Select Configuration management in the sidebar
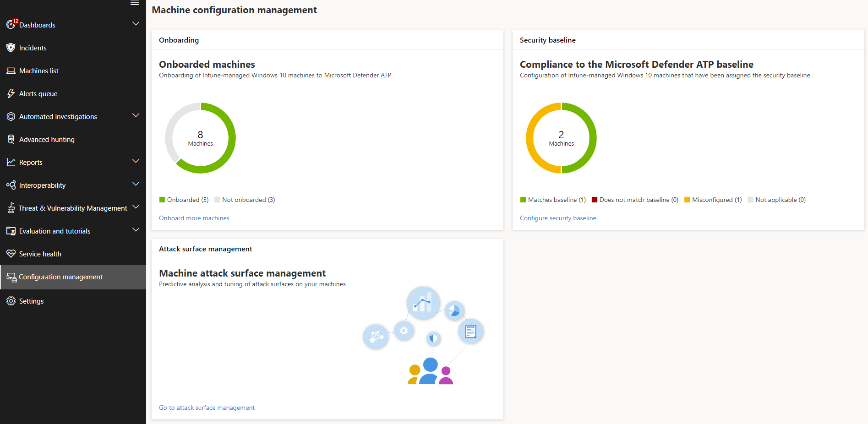This screenshot has height=424, width=868. 60,277
